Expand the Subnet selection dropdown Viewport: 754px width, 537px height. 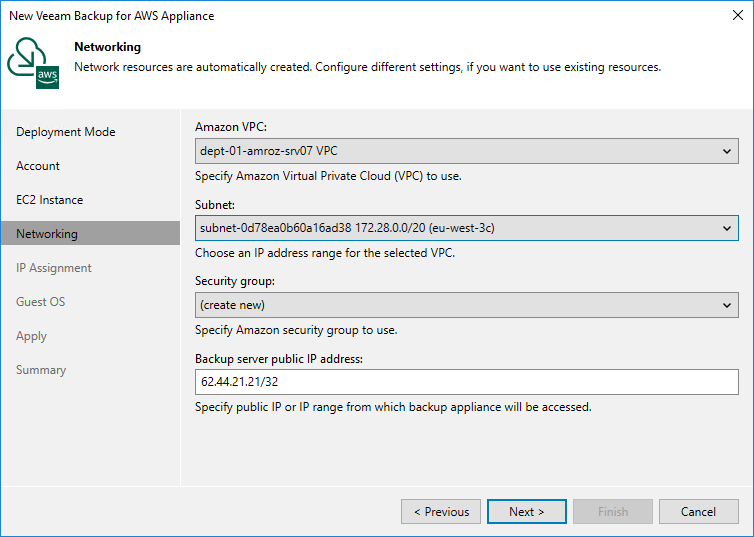point(467,228)
